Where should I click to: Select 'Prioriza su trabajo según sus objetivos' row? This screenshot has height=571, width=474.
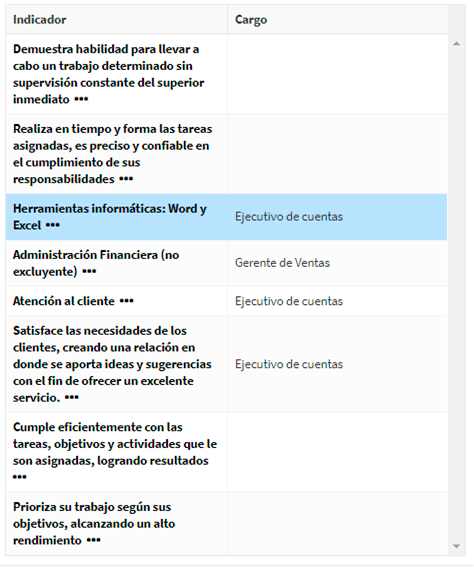(226, 524)
